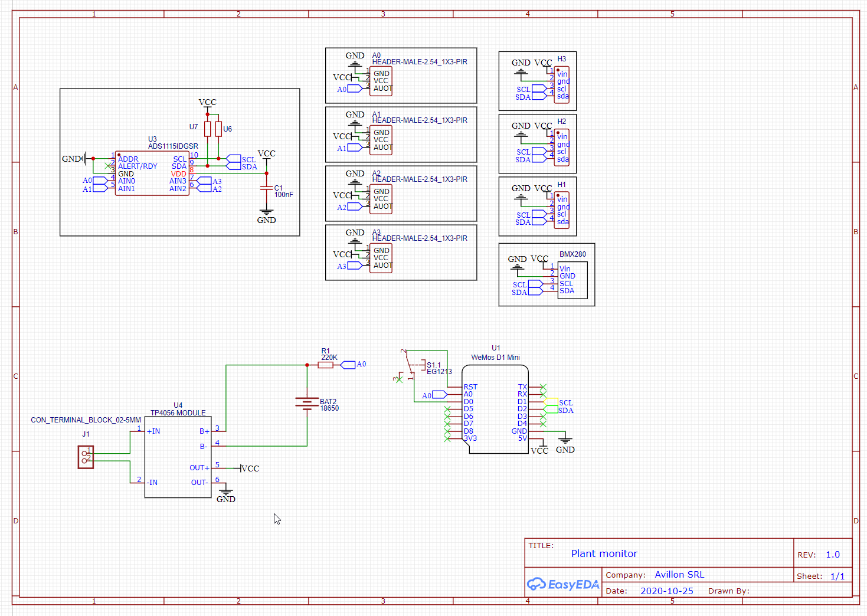Click the RST pin label on WeMos

[470, 387]
